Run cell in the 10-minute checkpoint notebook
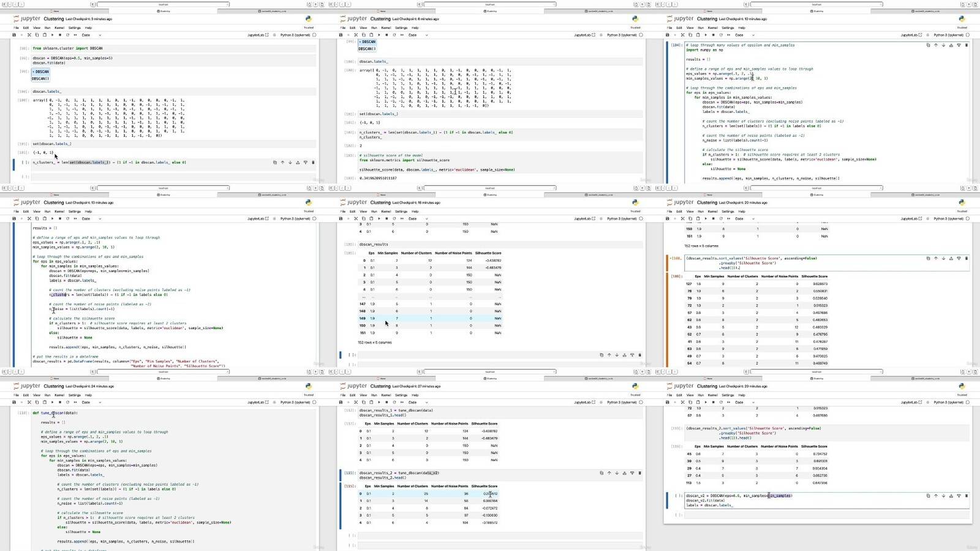 click(706, 35)
